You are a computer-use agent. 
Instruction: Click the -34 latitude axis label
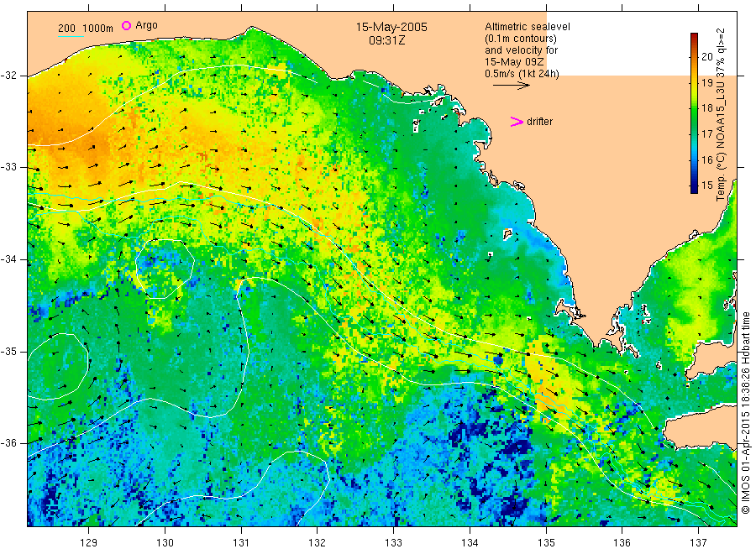tap(8, 259)
